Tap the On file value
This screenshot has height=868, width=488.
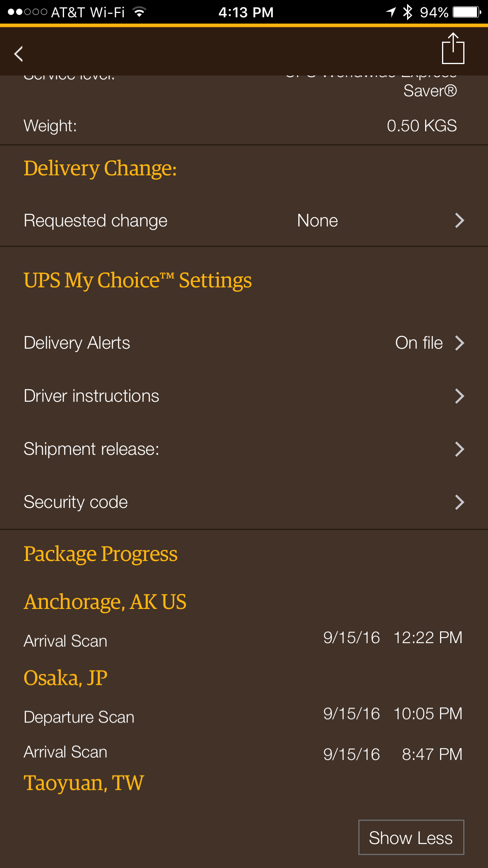click(x=419, y=343)
